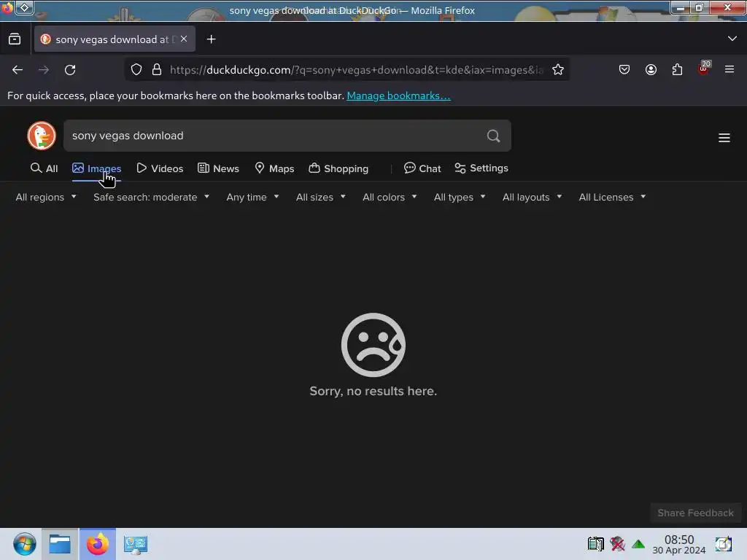The width and height of the screenshot is (747, 560).
Task: Toggle the keep-on-all-desktops pin in title bar
Action: pos(25,8)
